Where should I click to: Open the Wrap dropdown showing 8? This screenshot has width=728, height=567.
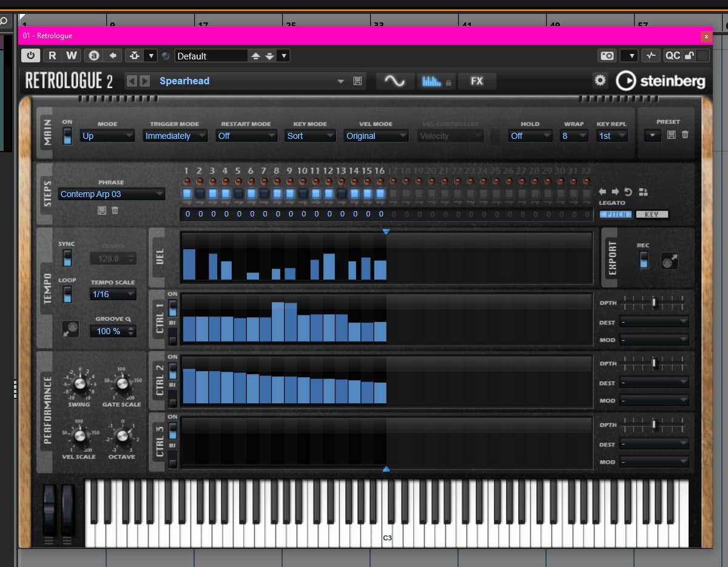point(574,136)
